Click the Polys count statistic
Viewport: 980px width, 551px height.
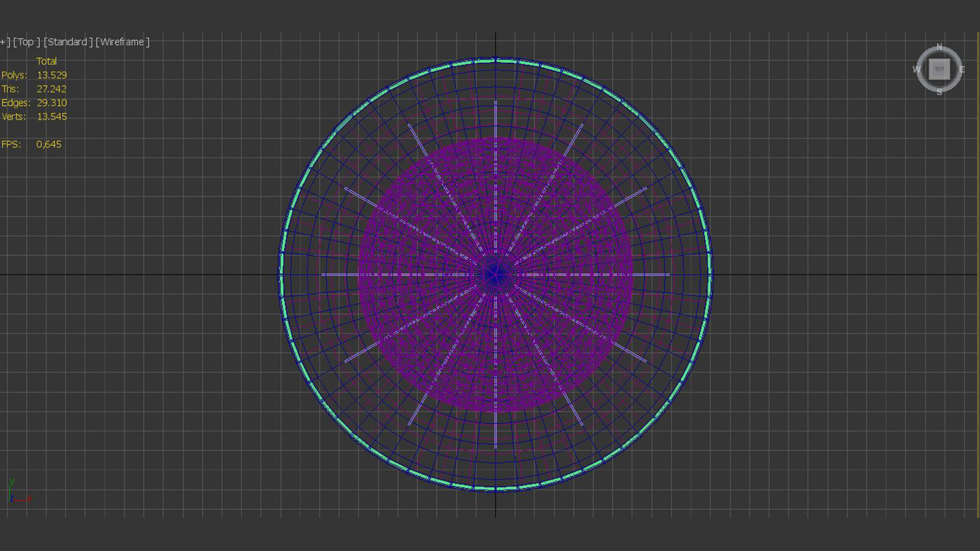52,75
